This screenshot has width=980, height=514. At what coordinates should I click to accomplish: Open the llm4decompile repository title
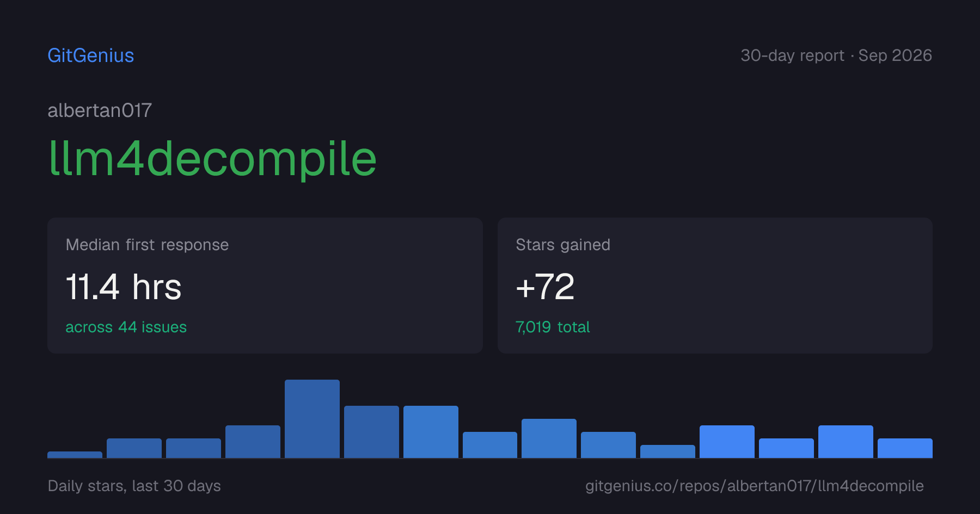pos(212,158)
